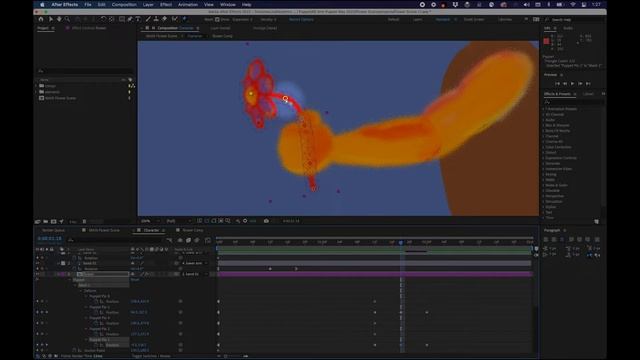Select the Puppet Pin tool
Image resolution: width=640 pixels, height=360 pixels.
pyautogui.click(x=184, y=19)
